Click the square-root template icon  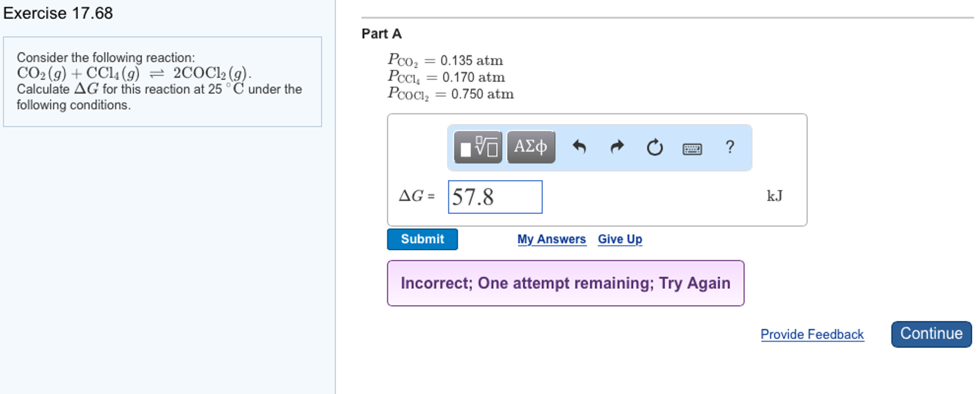(x=477, y=146)
